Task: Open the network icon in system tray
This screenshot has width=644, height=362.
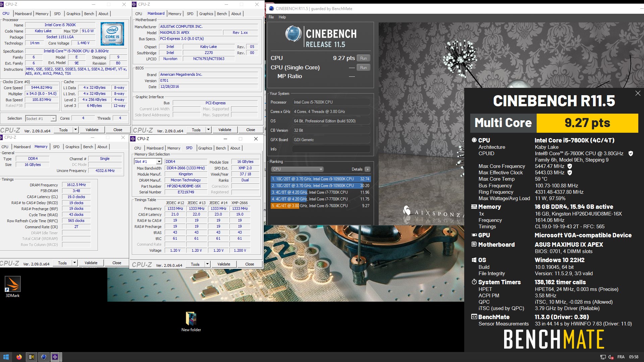Action: click(603, 357)
